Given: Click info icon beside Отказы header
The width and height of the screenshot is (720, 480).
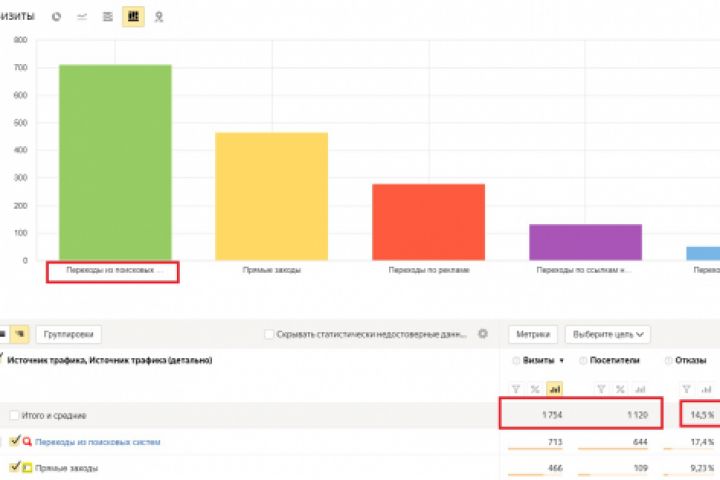Looking at the screenshot, I should (x=669, y=361).
